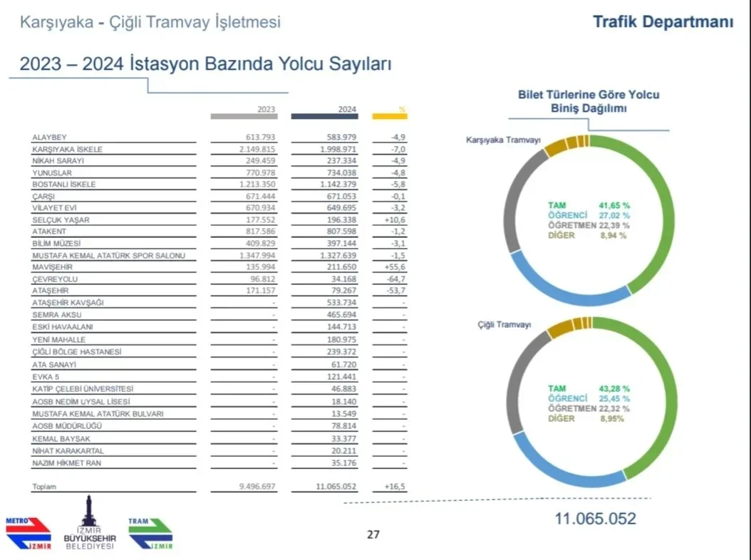Viewport: 751px width, 560px height.
Task: Select the MAVİŞEHİR station name
Action: point(51,266)
